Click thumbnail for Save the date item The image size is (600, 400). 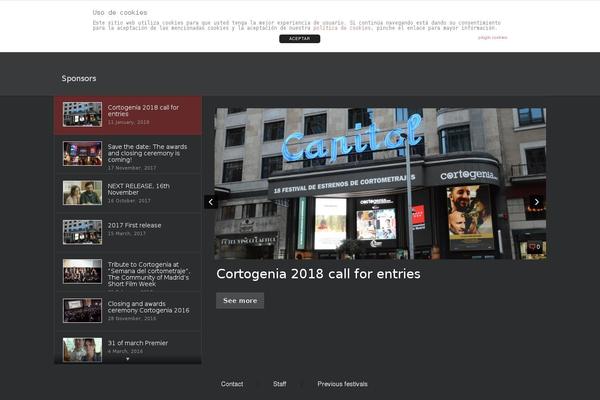click(x=82, y=153)
